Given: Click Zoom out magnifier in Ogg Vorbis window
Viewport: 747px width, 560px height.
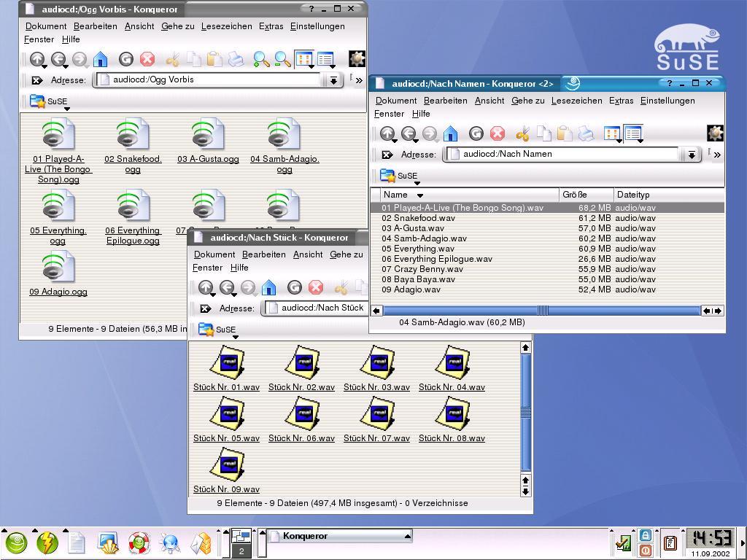Looking at the screenshot, I should [282, 59].
